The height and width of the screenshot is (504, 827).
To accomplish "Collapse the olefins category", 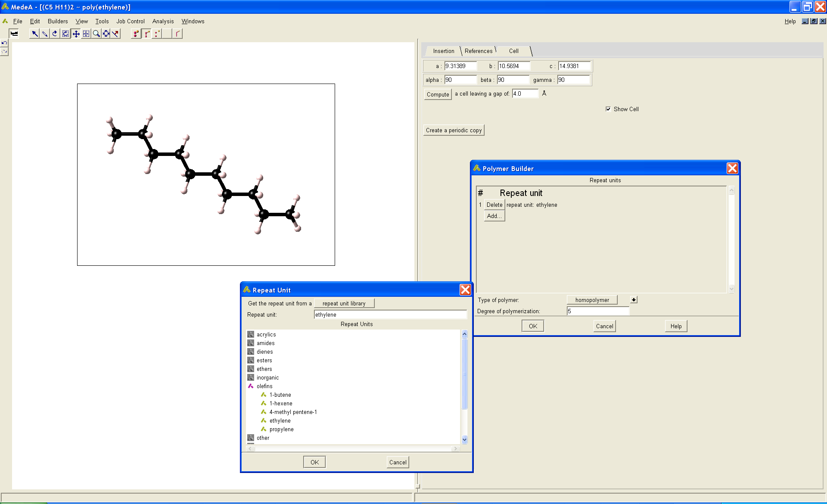I will coord(251,386).
